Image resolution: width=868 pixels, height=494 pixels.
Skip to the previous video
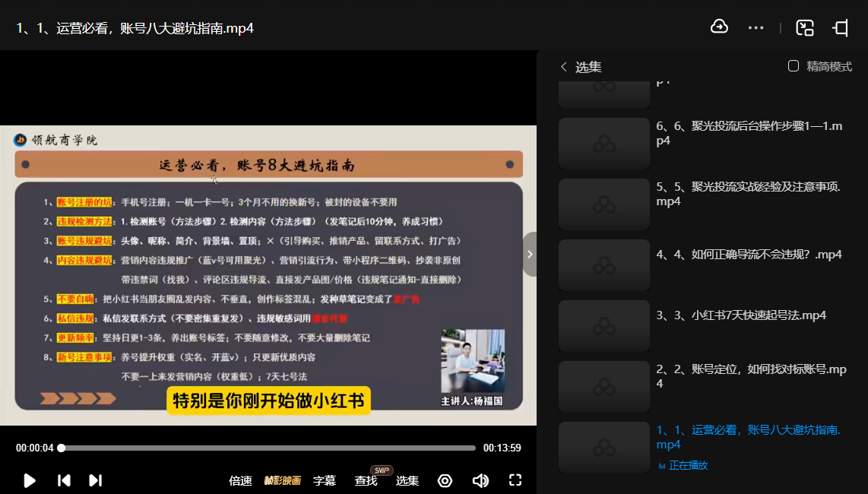point(65,480)
